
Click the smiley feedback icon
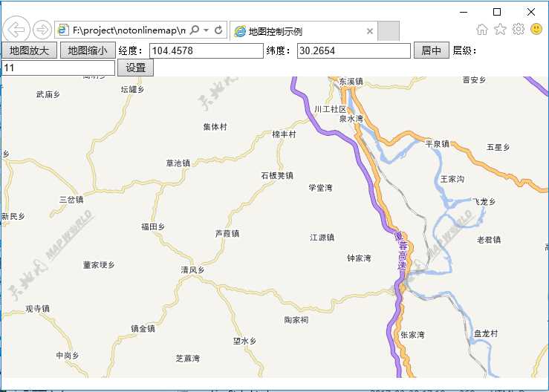point(536,29)
